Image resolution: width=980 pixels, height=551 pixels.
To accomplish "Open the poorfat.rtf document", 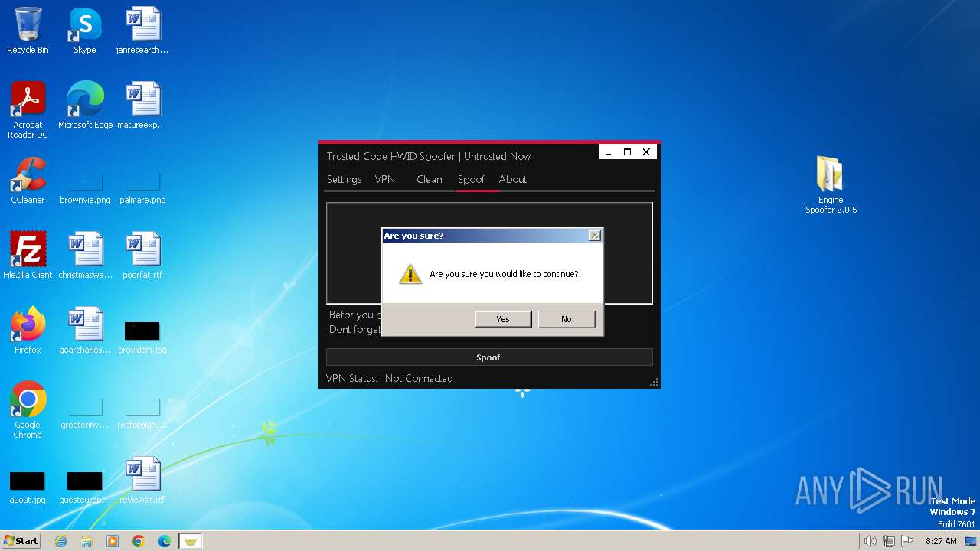I will (142, 256).
